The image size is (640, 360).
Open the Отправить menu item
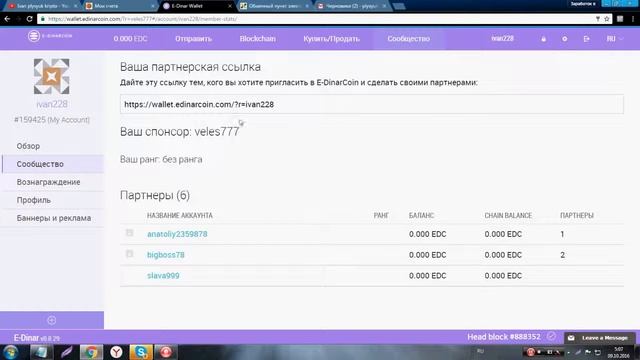coord(193,39)
